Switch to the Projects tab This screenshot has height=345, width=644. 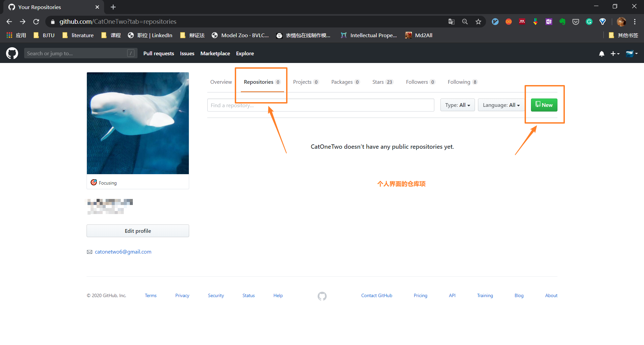306,82
